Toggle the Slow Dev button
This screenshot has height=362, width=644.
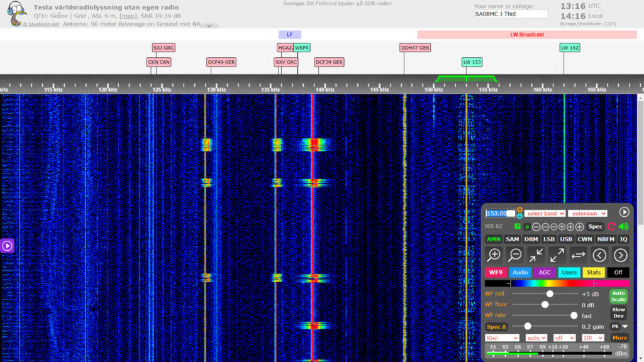[x=618, y=313]
